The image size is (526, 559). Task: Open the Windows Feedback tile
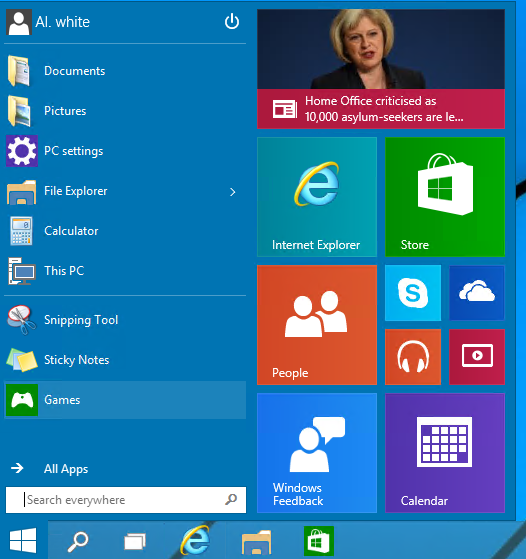tap(317, 453)
